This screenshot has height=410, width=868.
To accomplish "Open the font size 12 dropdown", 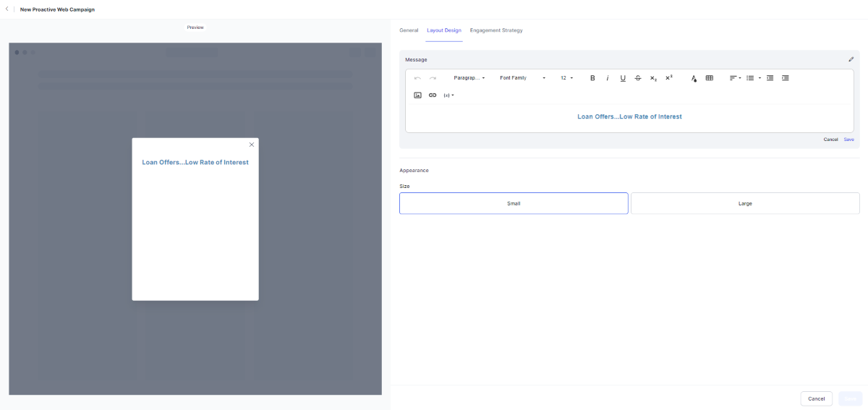I will click(566, 78).
